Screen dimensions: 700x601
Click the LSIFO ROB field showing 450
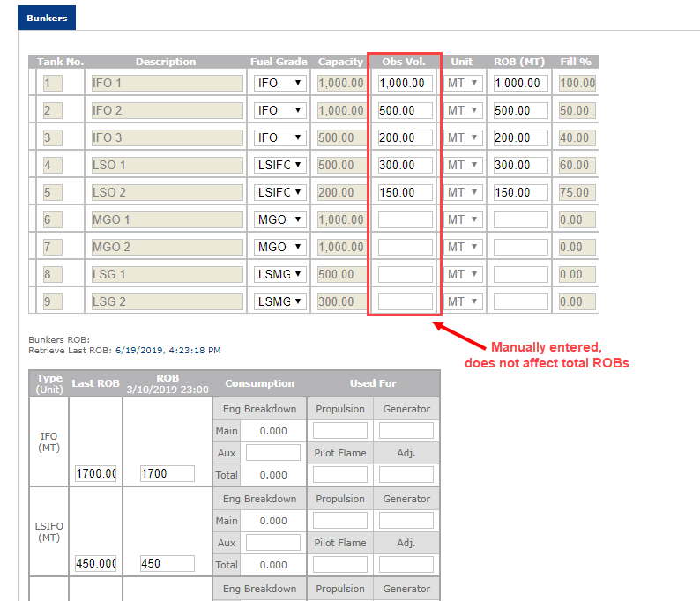pyautogui.click(x=168, y=563)
